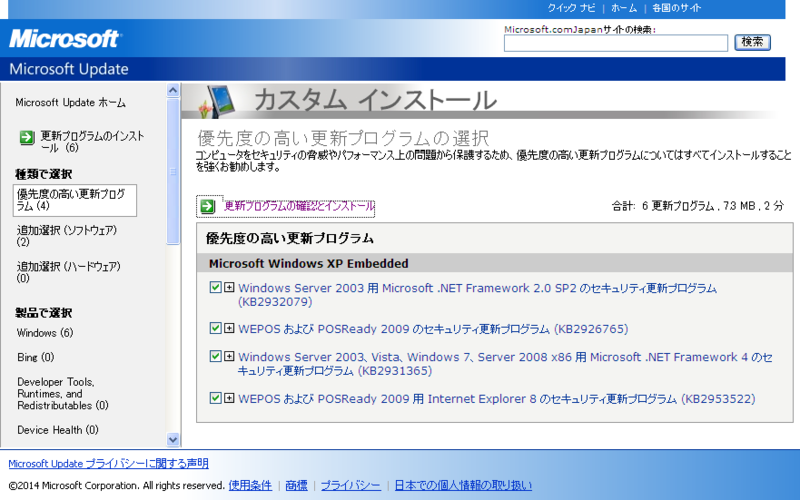Select 追加選択 (ハードウェア) (0) category

(68, 272)
